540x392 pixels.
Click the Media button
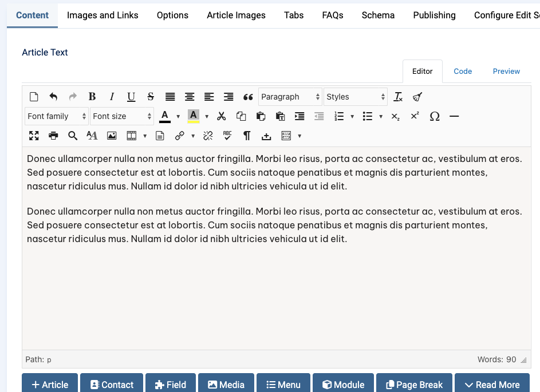226,385
